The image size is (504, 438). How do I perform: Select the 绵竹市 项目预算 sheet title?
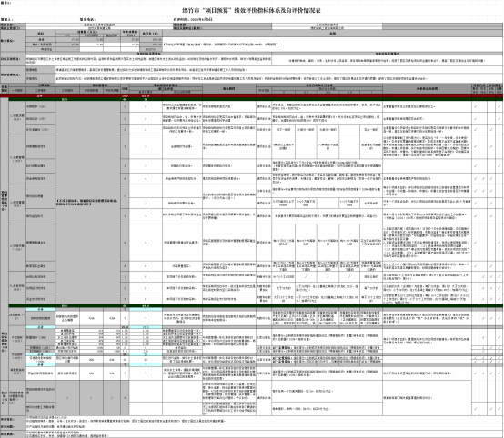click(251, 11)
